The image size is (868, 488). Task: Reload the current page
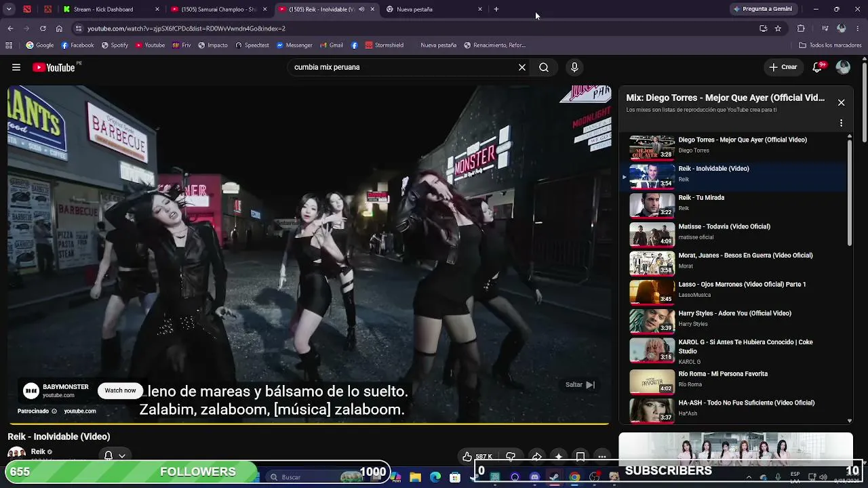coord(43,28)
